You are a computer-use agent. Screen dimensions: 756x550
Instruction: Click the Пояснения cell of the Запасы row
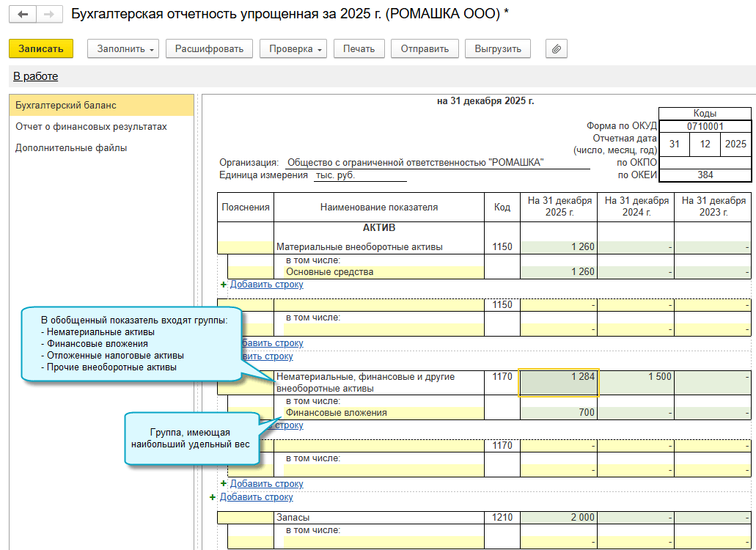(246, 518)
